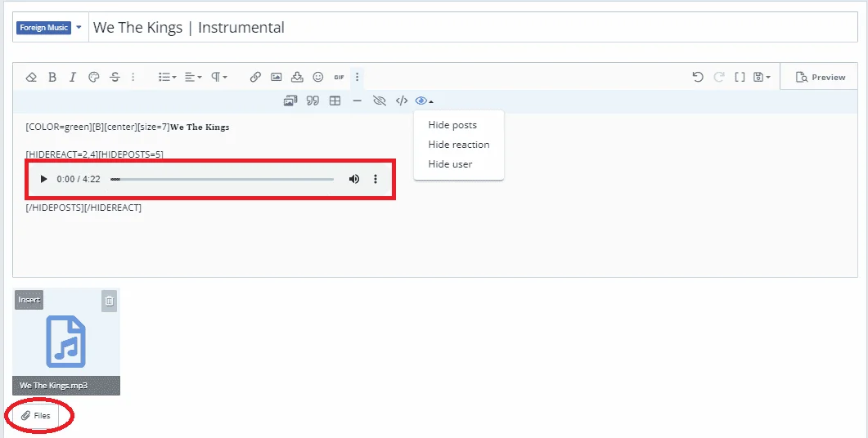
Task: Click the Remove formatting eraser icon
Action: click(x=31, y=78)
